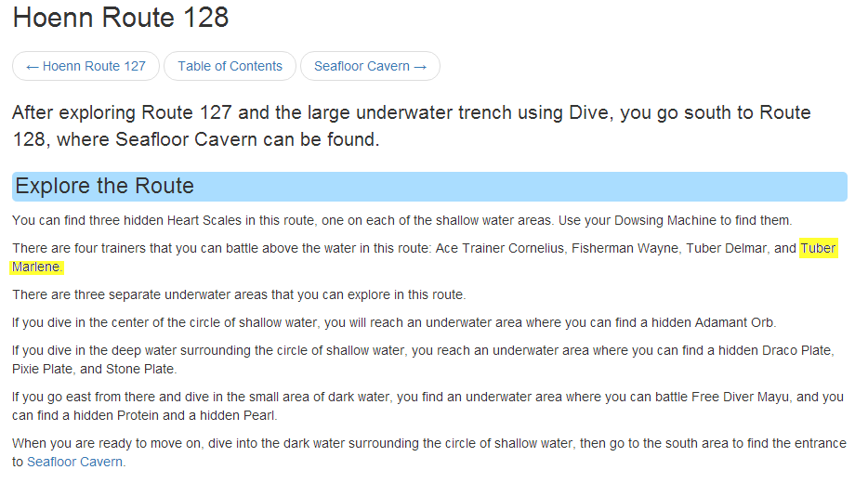Click the highlighted Tuber Marlene text
This screenshot has height=483, width=868.
pyautogui.click(x=818, y=248)
